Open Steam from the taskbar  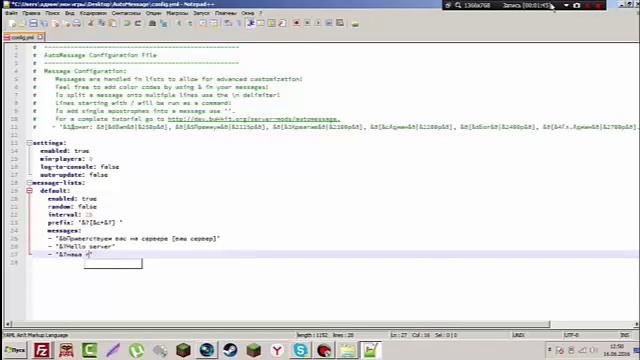click(x=230, y=350)
